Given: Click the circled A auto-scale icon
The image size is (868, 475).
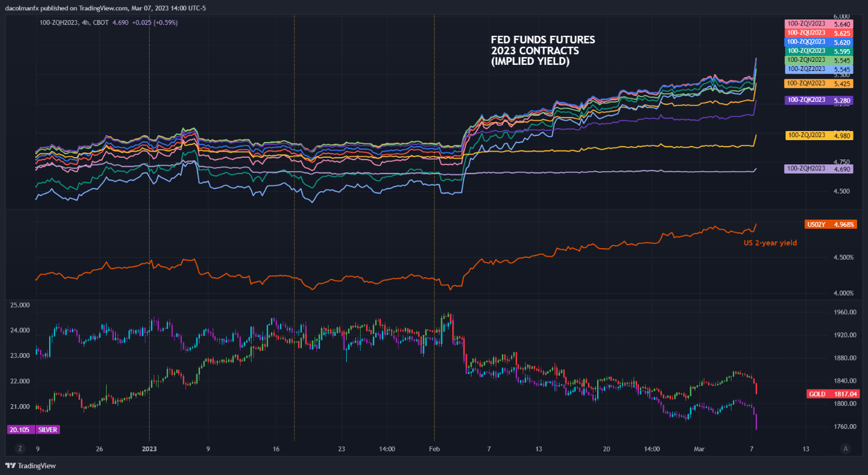Looking at the screenshot, I should tap(845, 449).
